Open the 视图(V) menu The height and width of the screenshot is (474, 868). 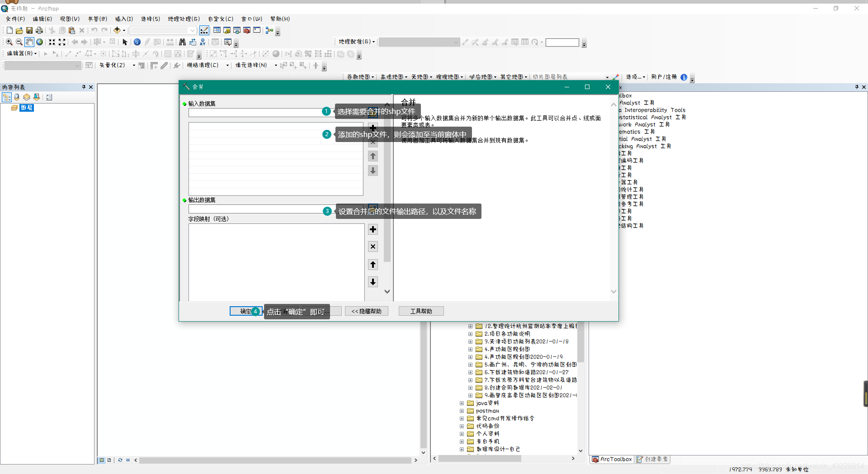(x=70, y=19)
